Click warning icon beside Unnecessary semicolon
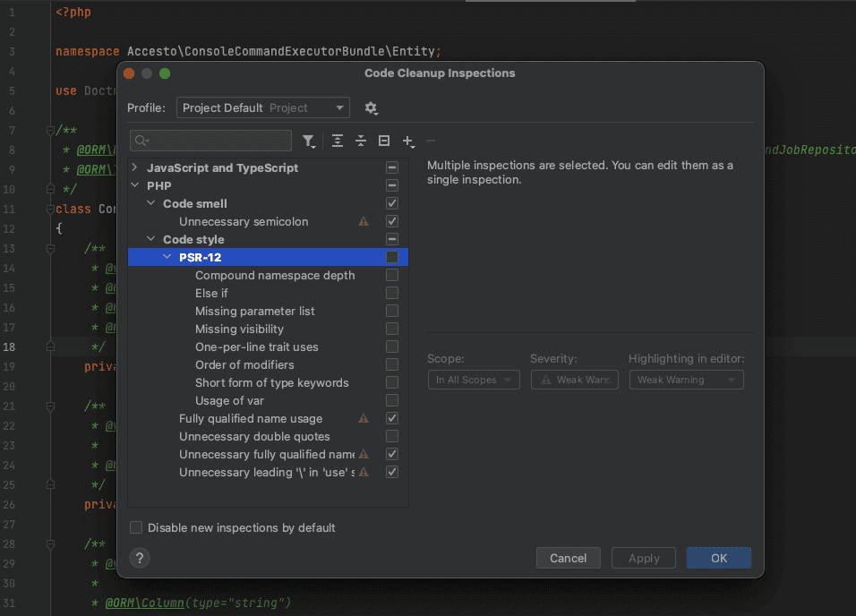The image size is (856, 616). point(364,221)
